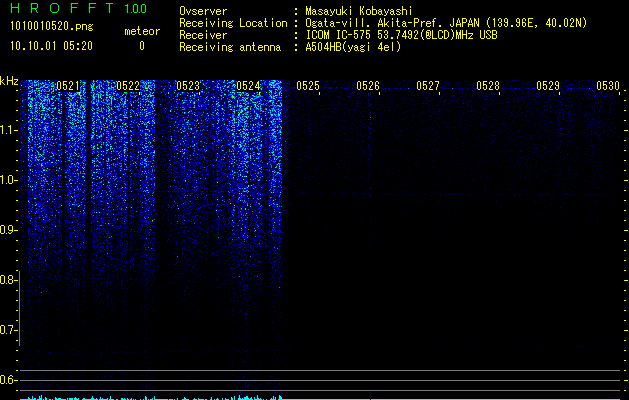The height and width of the screenshot is (400, 629).
Task: Click the 0.8 frequency axis label
Action: [7, 280]
